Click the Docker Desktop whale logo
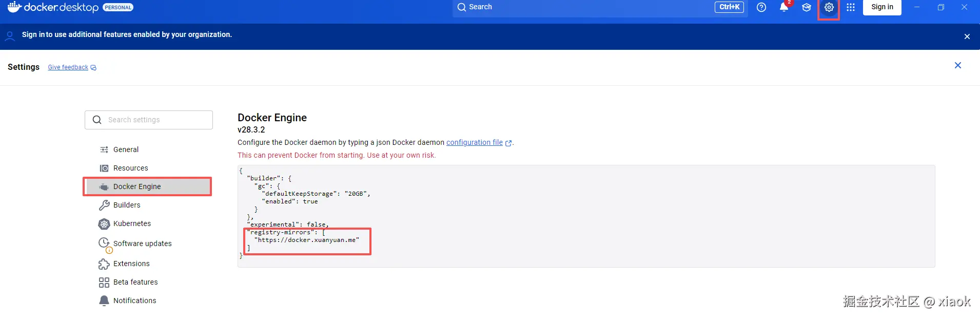 coord(14,7)
